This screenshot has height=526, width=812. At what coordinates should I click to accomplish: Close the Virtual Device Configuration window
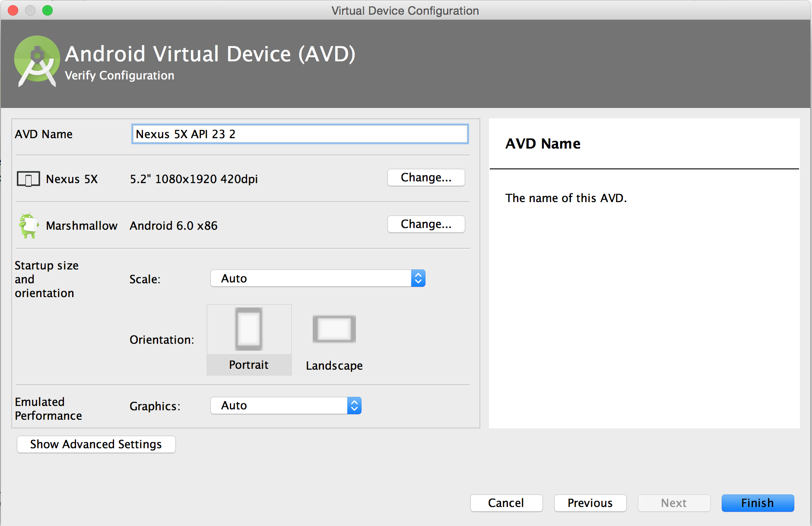[13, 10]
